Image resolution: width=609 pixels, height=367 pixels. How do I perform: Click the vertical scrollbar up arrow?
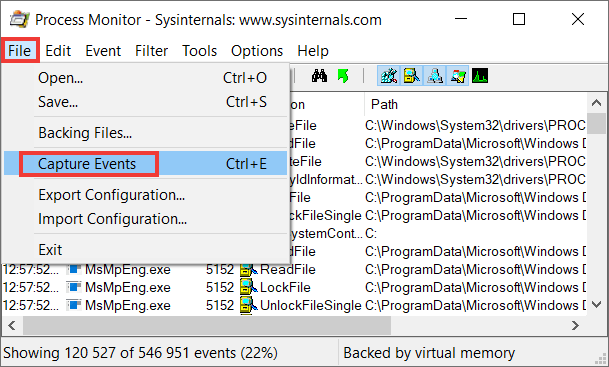[x=597, y=103]
